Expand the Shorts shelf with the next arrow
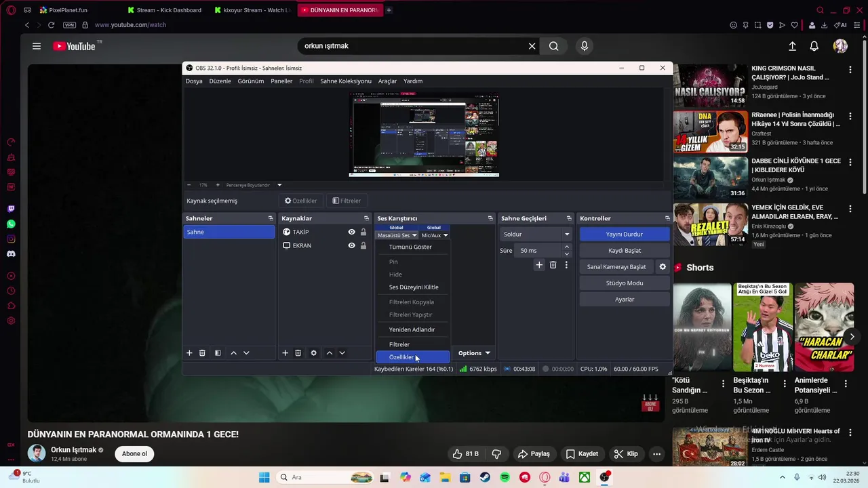The height and width of the screenshot is (488, 868). 852,337
